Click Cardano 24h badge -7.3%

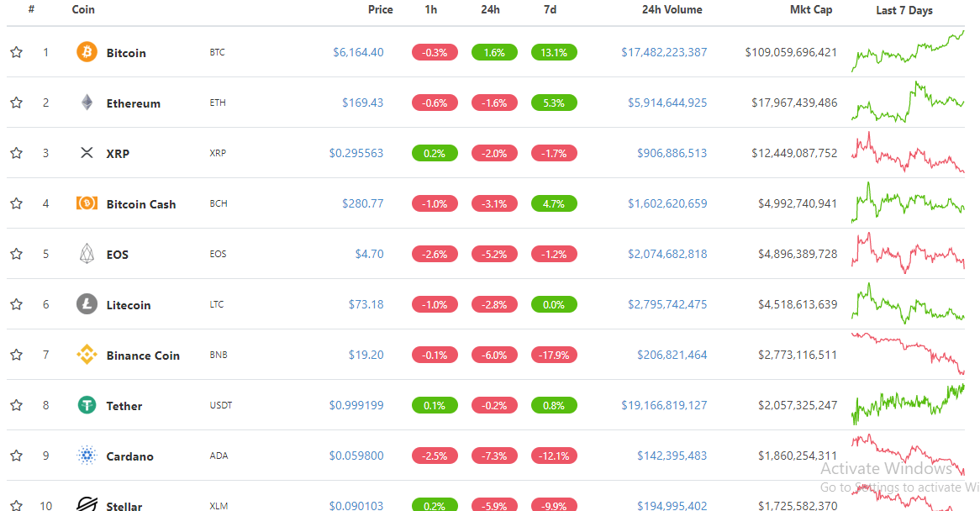(493, 456)
